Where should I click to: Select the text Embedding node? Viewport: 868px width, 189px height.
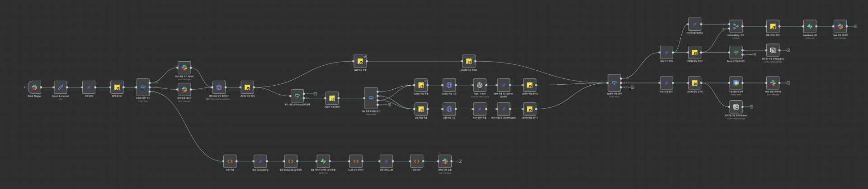point(694,24)
